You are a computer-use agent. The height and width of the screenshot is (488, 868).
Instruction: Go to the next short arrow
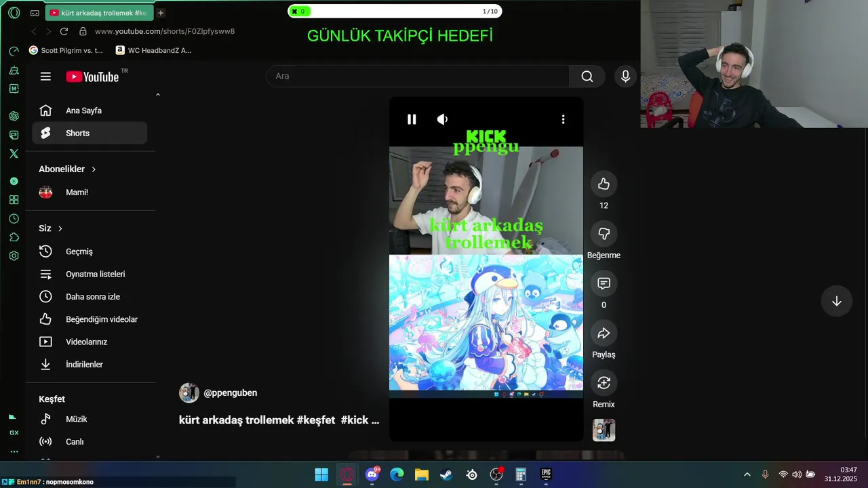pyautogui.click(x=836, y=301)
